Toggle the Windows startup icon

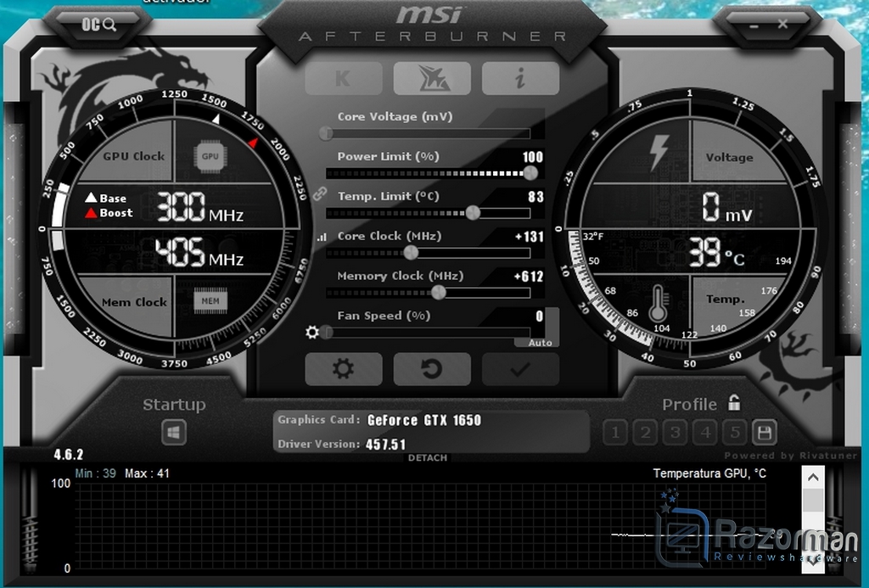pos(173,433)
